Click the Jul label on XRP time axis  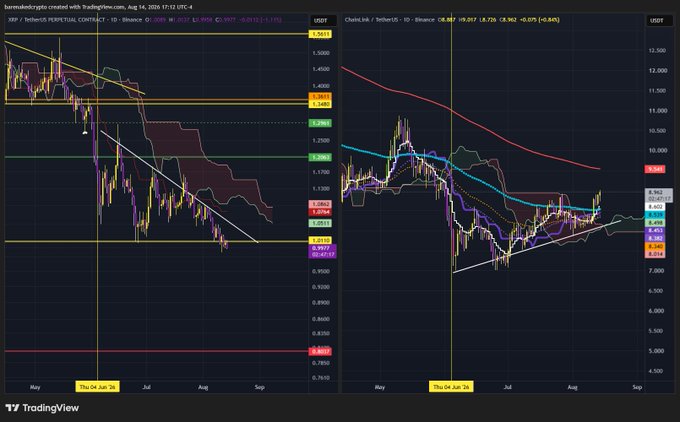147,387
